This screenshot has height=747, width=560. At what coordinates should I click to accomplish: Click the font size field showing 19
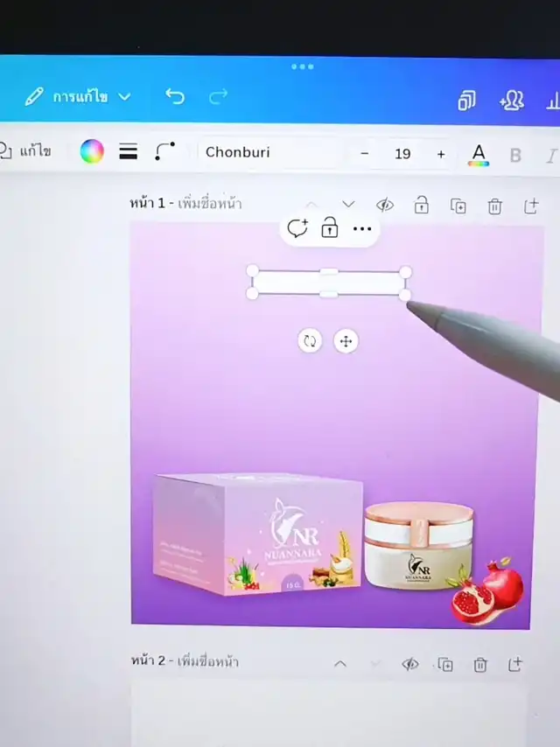[x=402, y=154]
